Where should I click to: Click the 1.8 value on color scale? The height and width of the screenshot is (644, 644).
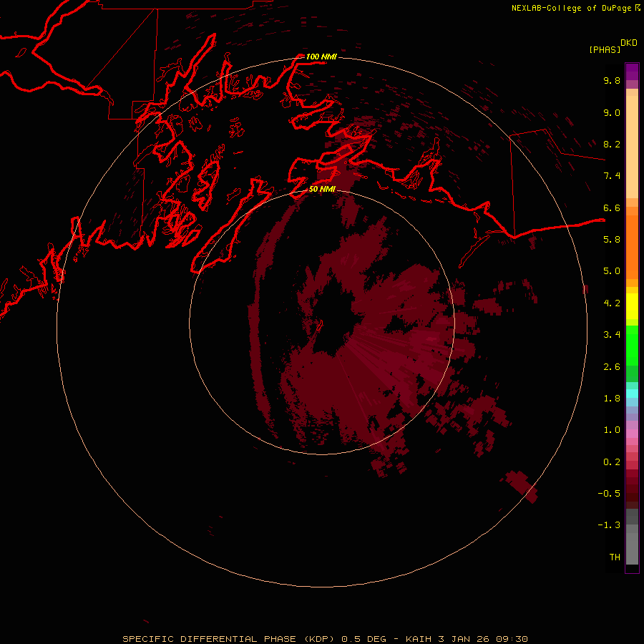coord(612,399)
